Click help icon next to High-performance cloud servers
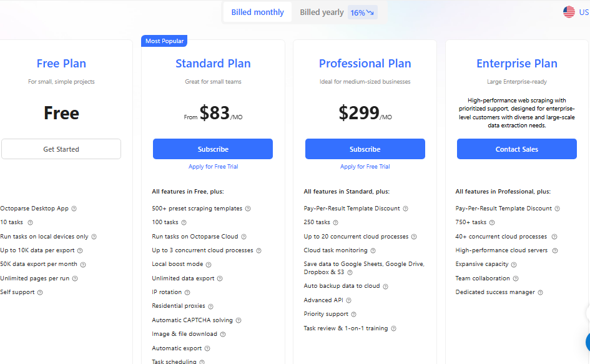 click(554, 250)
